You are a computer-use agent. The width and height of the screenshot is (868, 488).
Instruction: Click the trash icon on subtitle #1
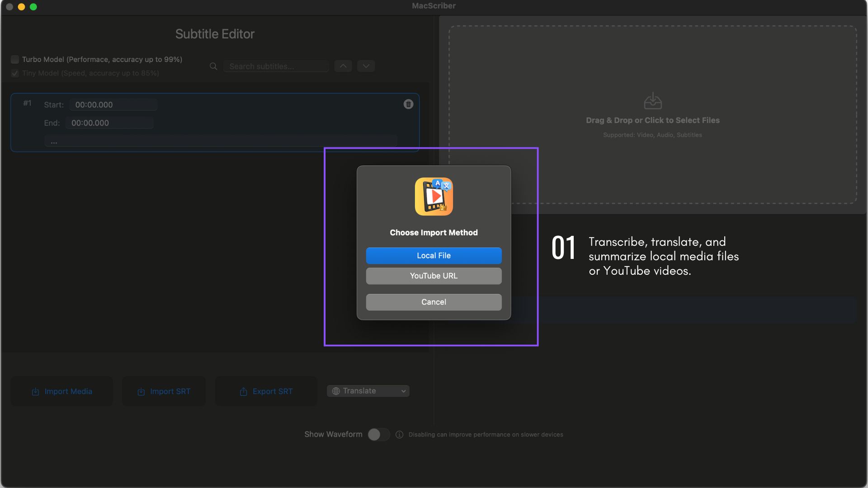408,104
